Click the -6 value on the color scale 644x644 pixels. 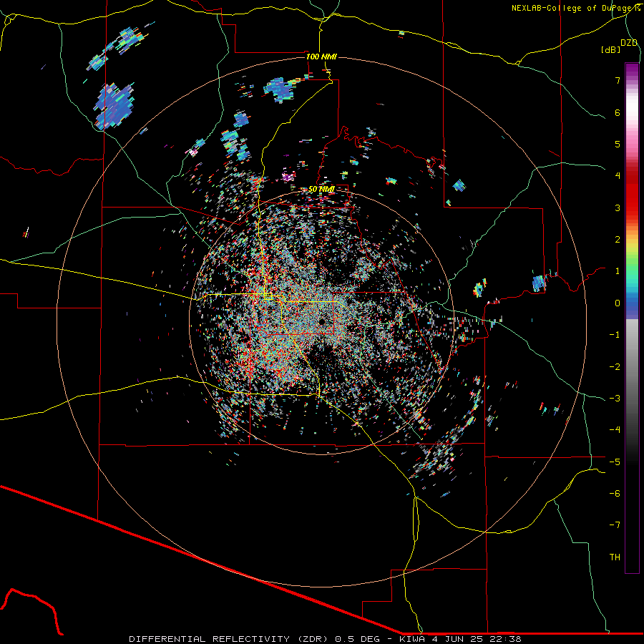[x=615, y=494]
